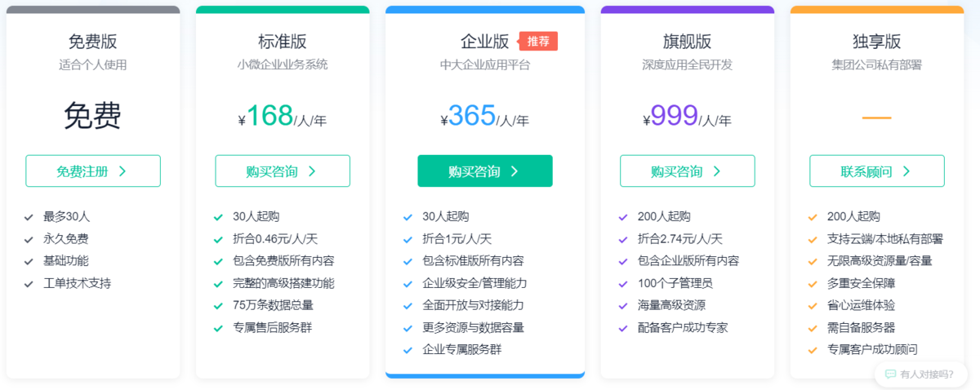This screenshot has width=980, height=390.
Task: Click the orange checkmark beside 需自备服务器
Action: [x=812, y=328]
